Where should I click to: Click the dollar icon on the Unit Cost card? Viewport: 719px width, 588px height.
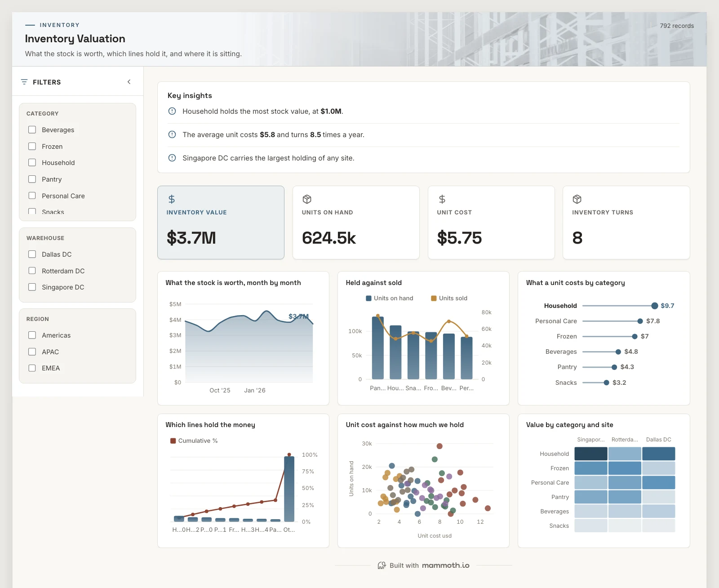[442, 199]
